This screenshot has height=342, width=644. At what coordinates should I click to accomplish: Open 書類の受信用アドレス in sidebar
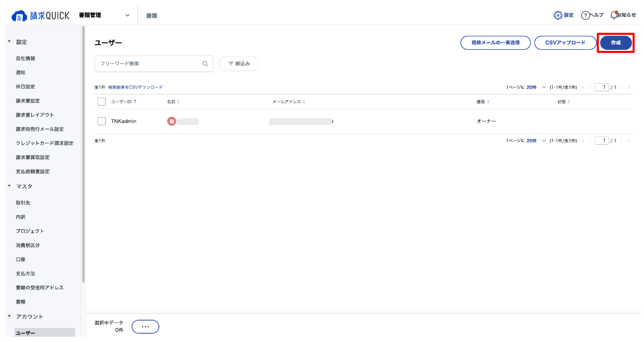tap(40, 288)
